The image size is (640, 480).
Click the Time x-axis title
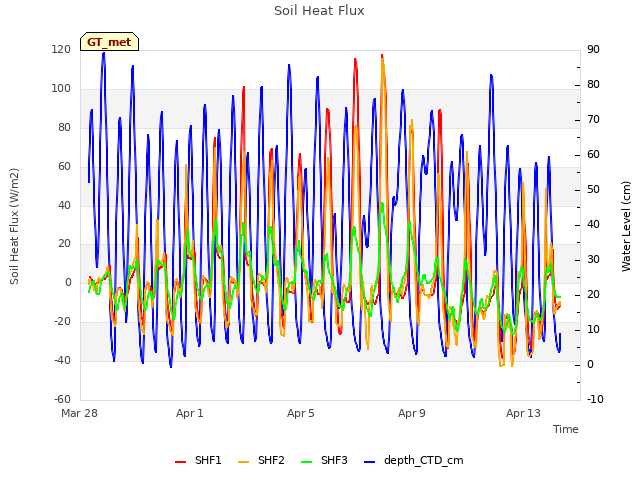[x=566, y=429]
